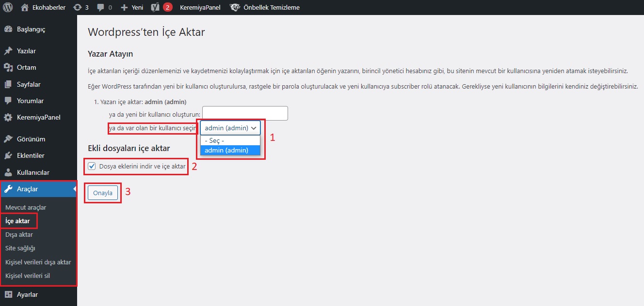Click the Ekohaberler site name link

[49, 7]
